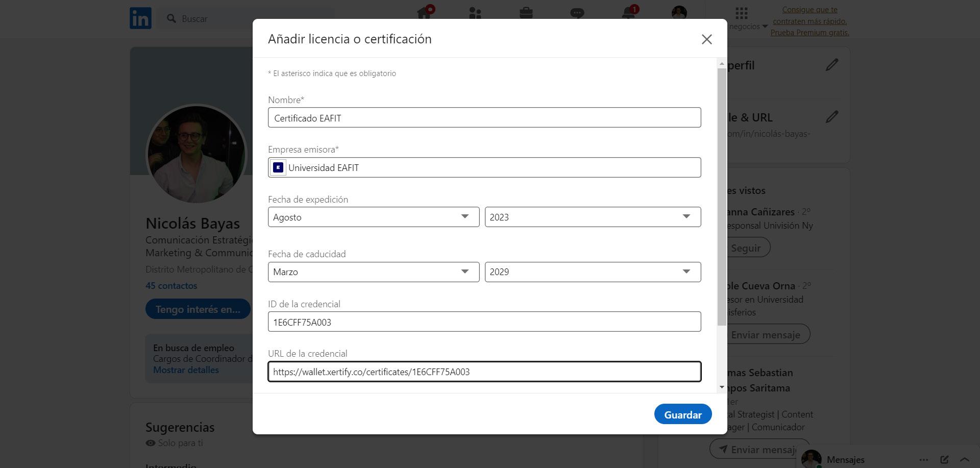This screenshot has height=468, width=980.
Task: Click the ID de la credencial field
Action: 484,322
